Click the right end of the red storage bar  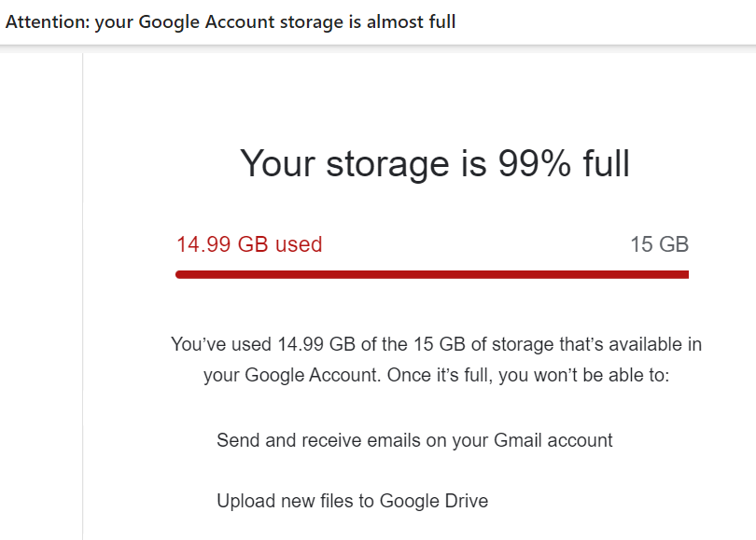pyautogui.click(x=683, y=274)
